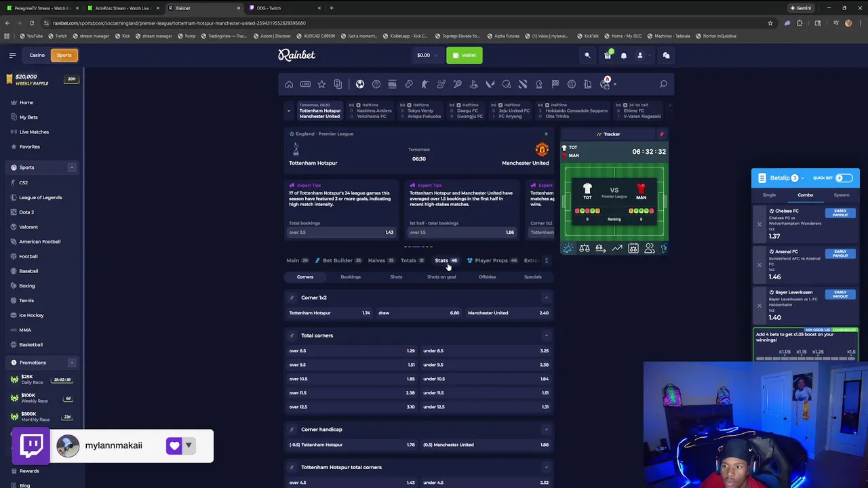Remove the Arsenal FC bet from the betslip

(759, 265)
